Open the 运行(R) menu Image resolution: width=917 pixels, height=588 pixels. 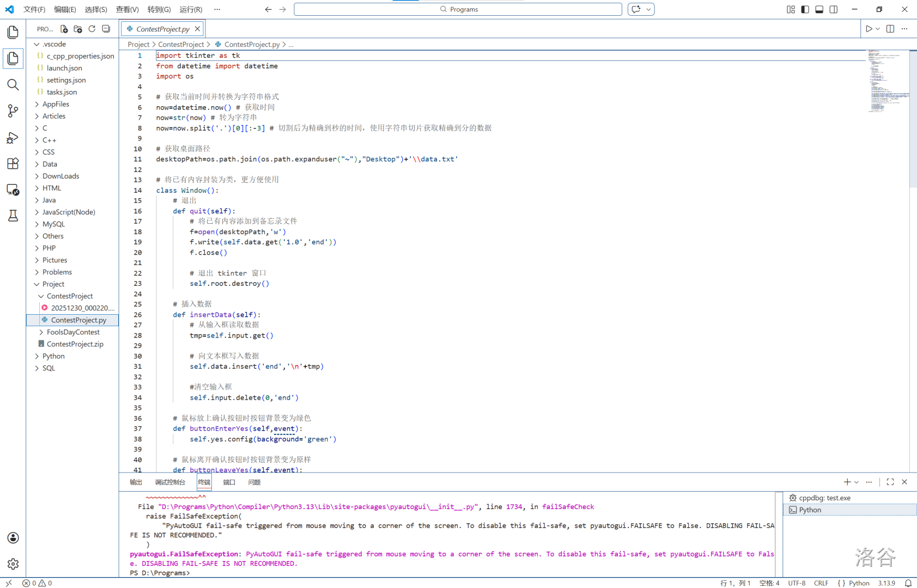click(x=190, y=9)
